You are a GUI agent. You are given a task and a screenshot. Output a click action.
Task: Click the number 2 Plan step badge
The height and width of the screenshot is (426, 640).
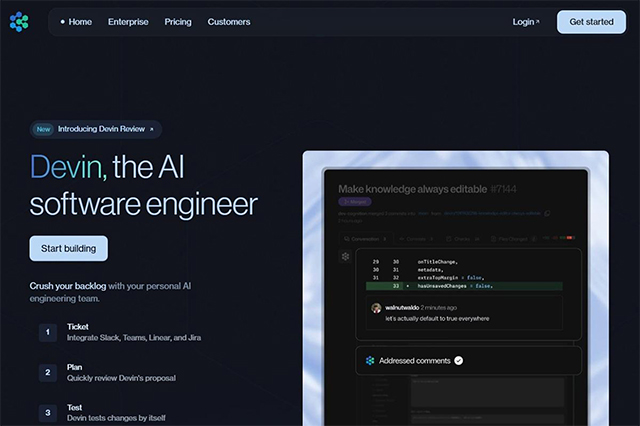[47, 372]
